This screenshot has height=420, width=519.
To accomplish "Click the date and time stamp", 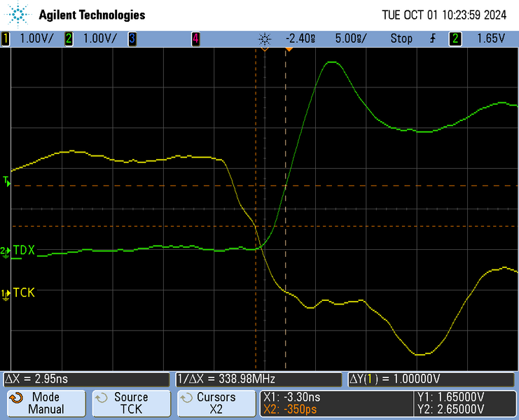I will (444, 15).
